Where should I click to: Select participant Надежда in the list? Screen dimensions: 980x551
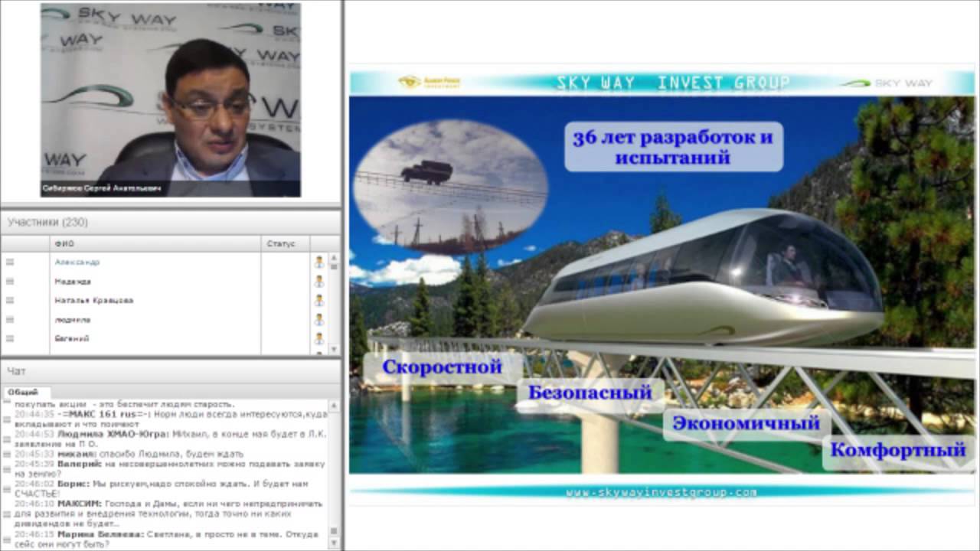pos(73,281)
